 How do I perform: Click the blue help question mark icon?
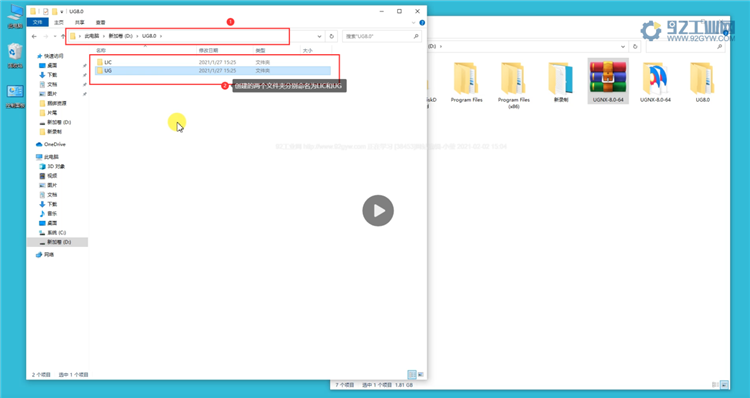pyautogui.click(x=422, y=22)
